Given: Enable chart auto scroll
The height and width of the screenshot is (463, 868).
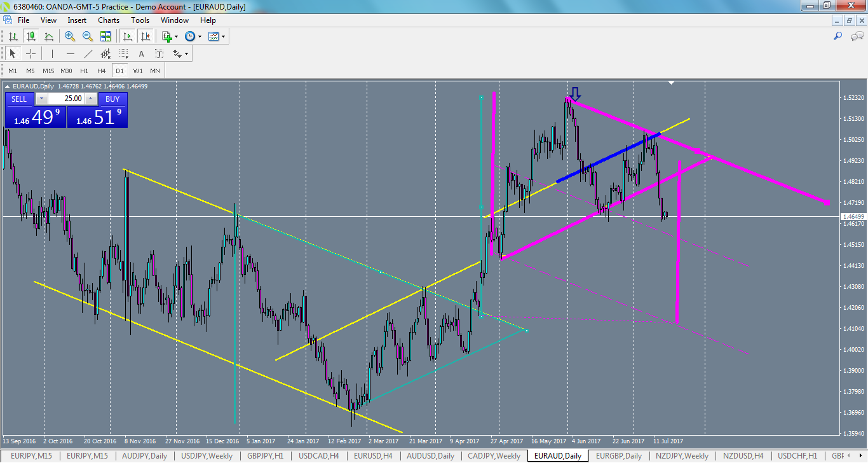Looking at the screenshot, I should coord(126,36).
